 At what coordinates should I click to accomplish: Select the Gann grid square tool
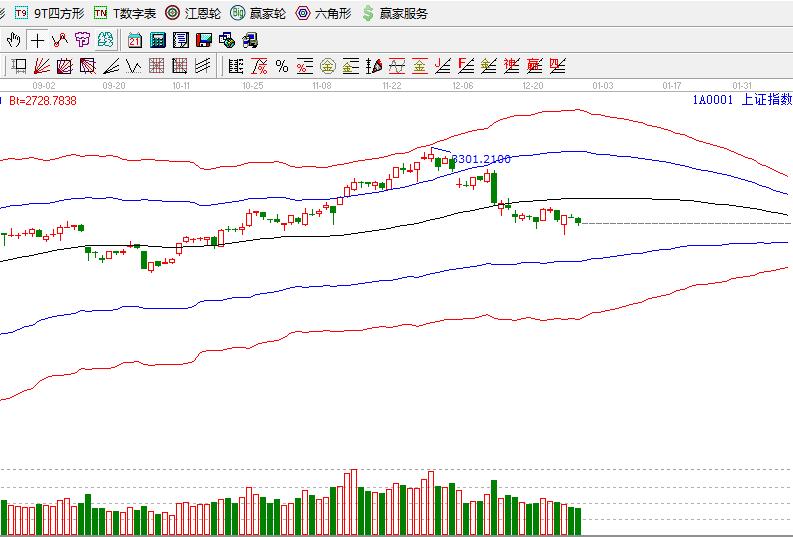pyautogui.click(x=157, y=67)
